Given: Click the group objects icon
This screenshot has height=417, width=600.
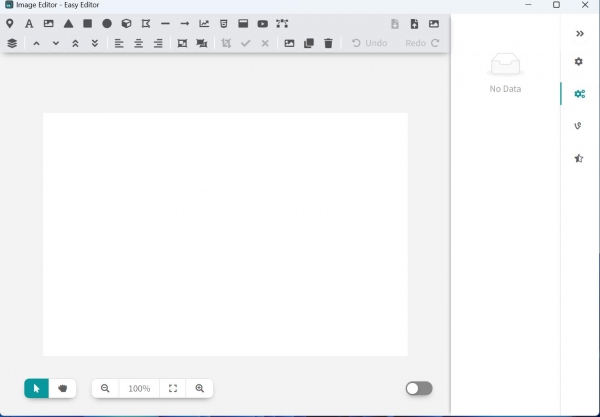Looking at the screenshot, I should coord(182,43).
